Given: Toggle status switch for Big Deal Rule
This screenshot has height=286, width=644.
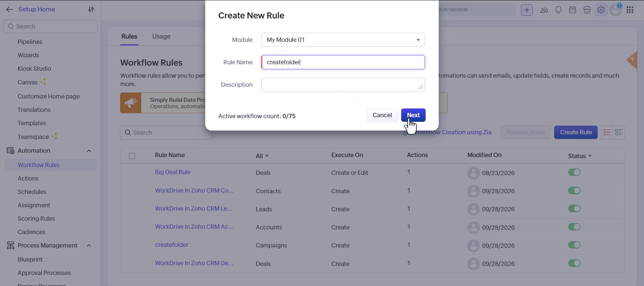Looking at the screenshot, I should click(574, 172).
